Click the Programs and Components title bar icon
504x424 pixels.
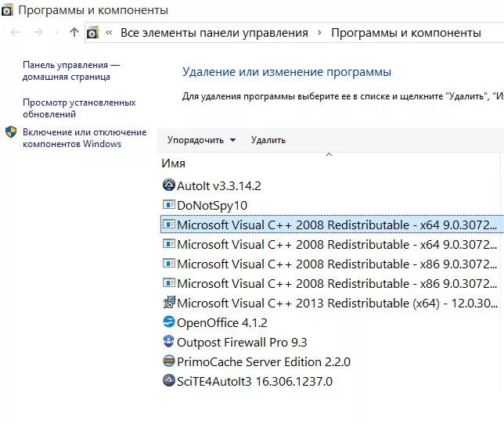pyautogui.click(x=7, y=10)
